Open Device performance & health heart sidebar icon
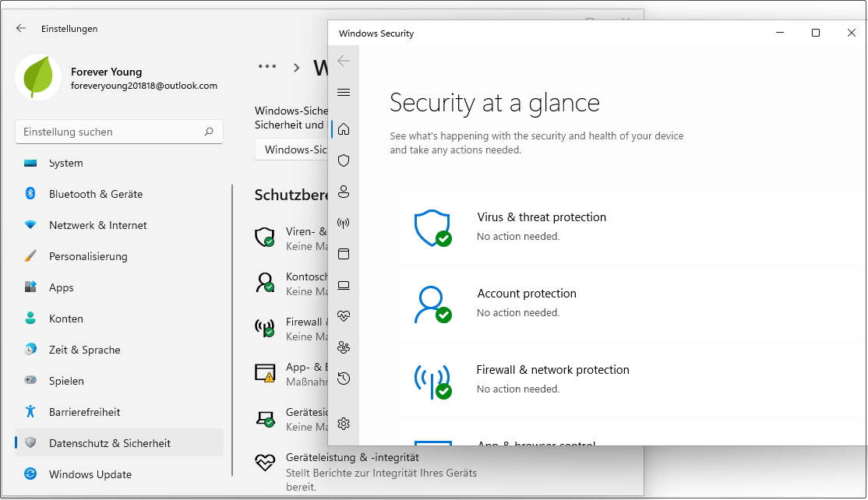 tap(344, 316)
